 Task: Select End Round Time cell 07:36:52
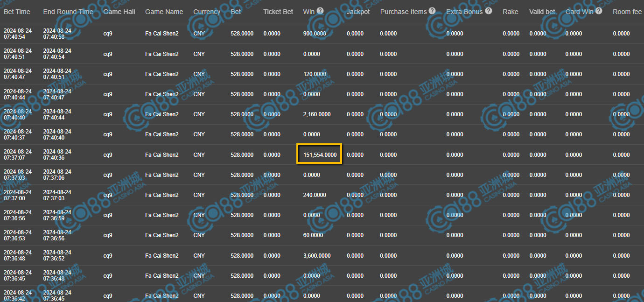coord(57,256)
